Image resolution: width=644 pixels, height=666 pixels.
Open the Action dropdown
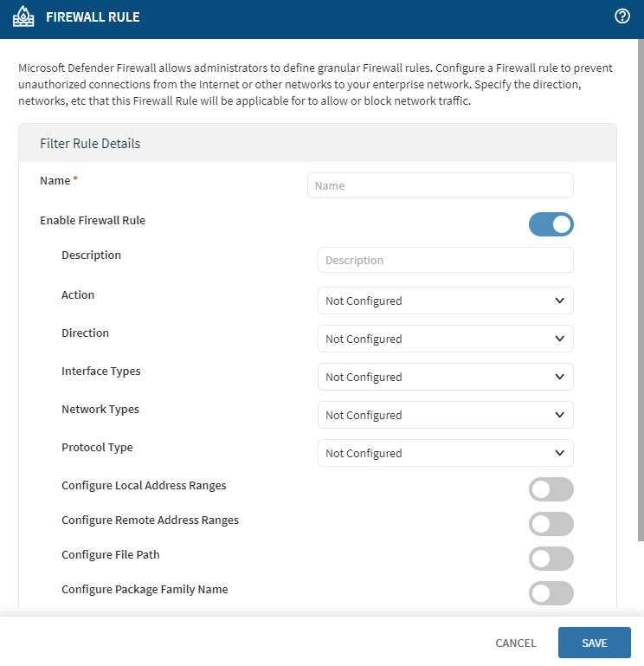click(x=444, y=301)
